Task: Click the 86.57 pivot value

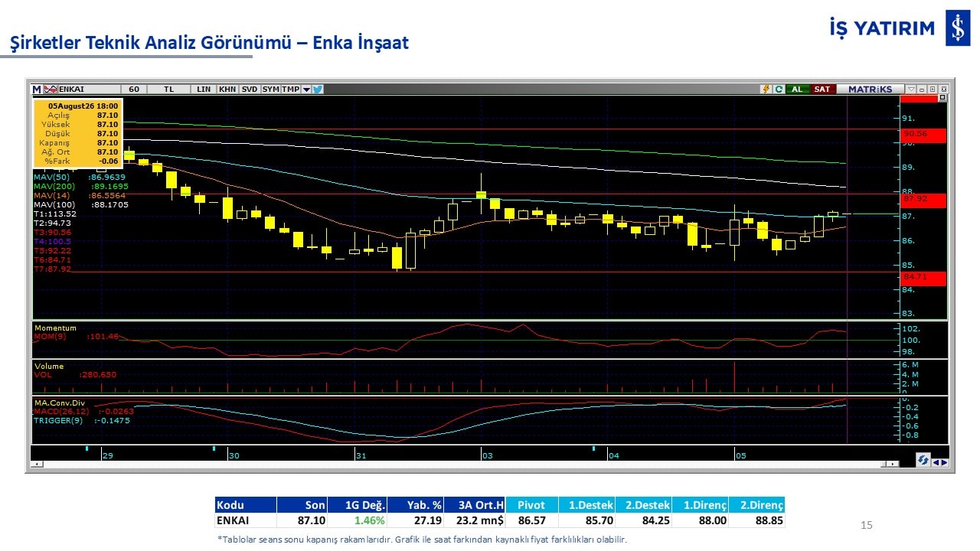Action: tap(532, 520)
